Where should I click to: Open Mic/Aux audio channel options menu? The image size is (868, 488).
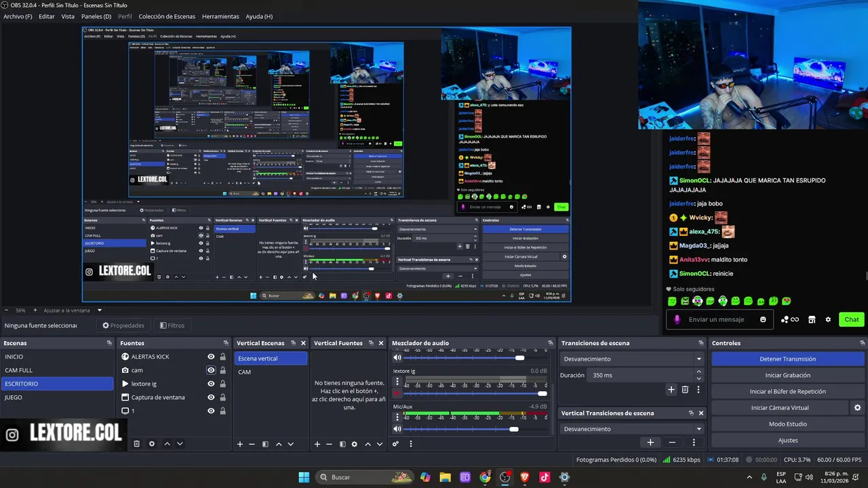(x=397, y=417)
